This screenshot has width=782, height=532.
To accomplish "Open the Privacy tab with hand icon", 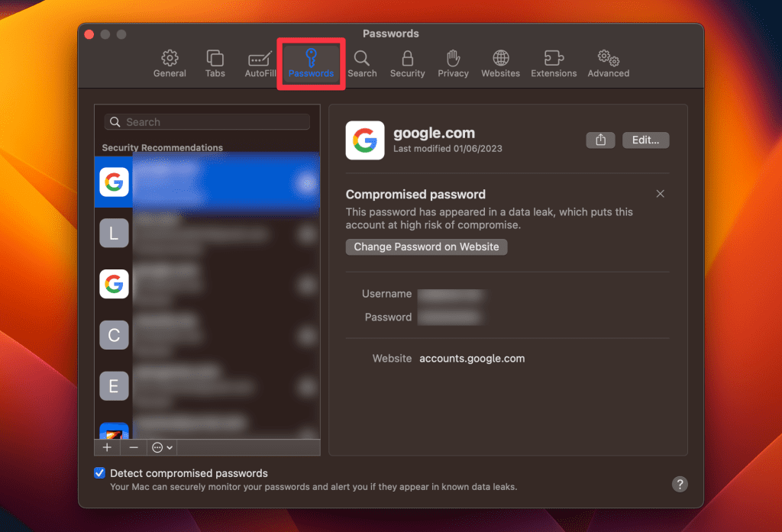I will click(x=453, y=64).
